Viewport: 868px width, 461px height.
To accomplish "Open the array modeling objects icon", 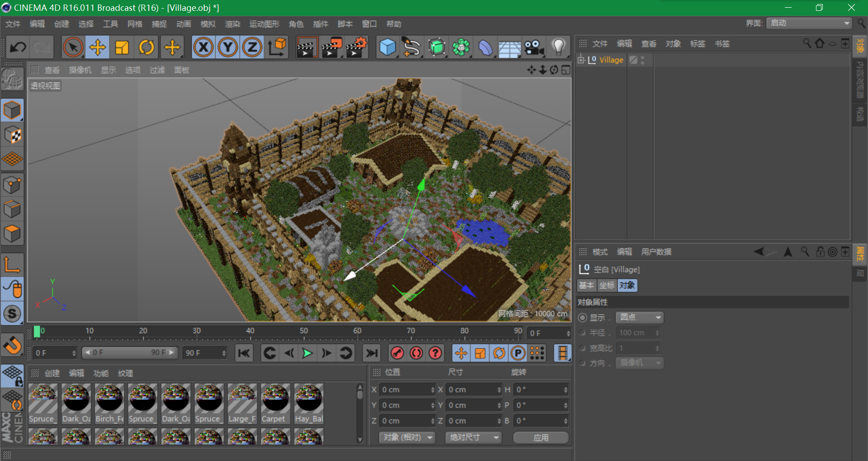I will coord(461,47).
